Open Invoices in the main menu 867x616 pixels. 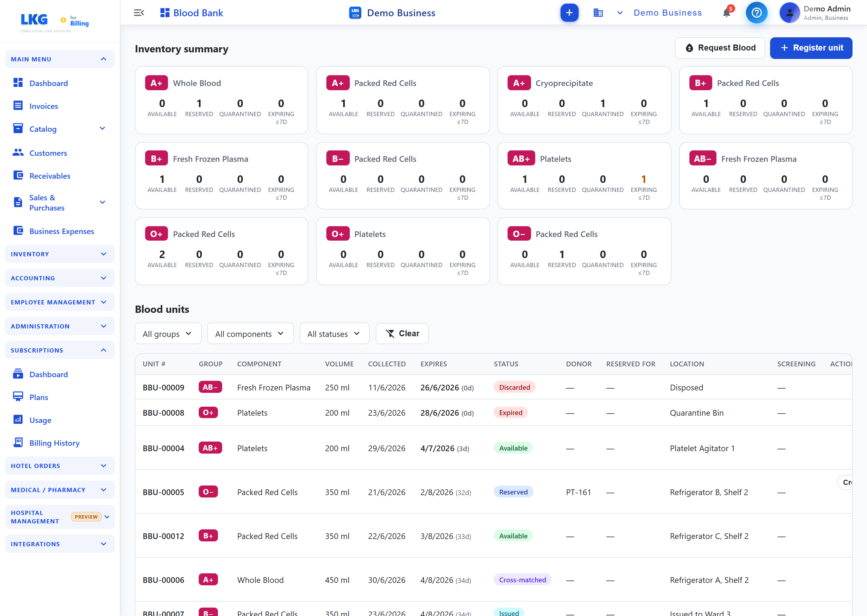click(x=44, y=106)
